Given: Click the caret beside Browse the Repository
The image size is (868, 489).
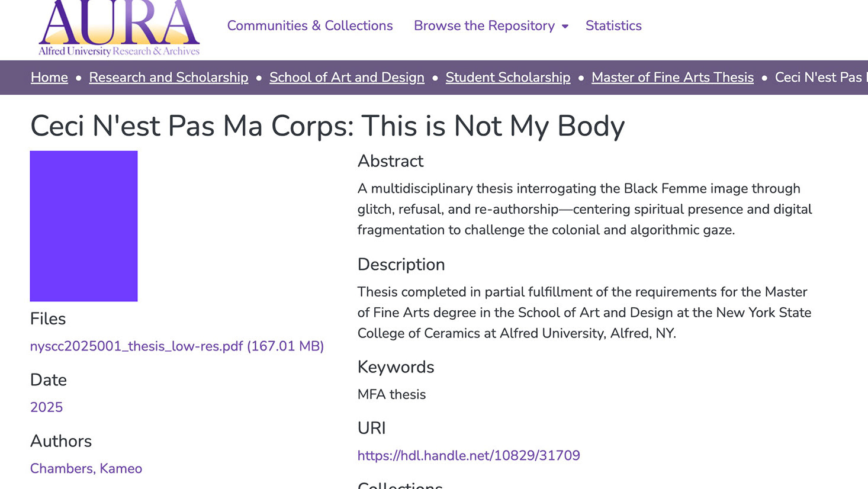Looking at the screenshot, I should tap(565, 27).
